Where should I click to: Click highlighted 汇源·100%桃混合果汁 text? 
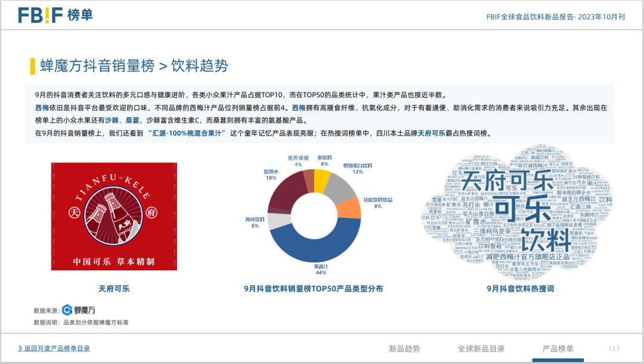188,134
